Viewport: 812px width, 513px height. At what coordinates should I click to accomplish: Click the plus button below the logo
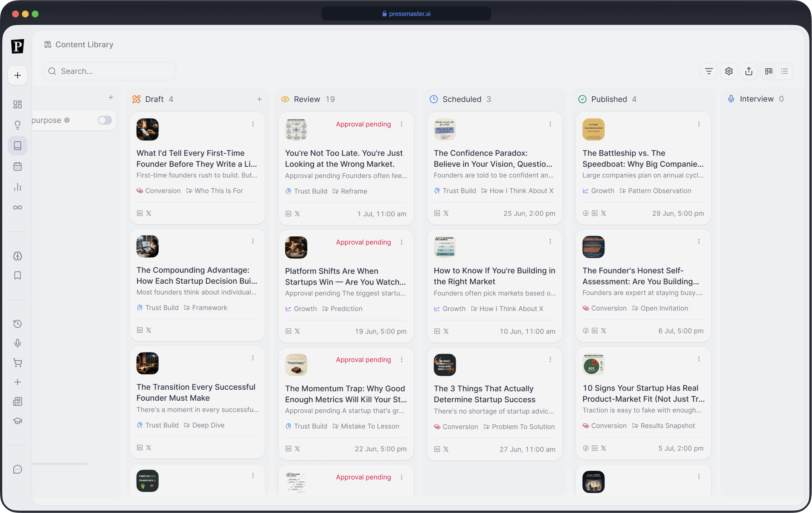18,75
